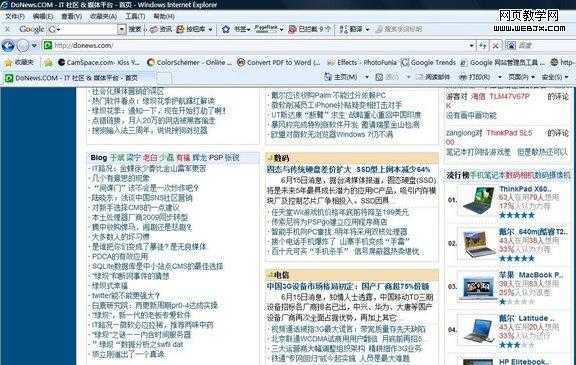Open blog post about SQLite and CMS

(157, 266)
